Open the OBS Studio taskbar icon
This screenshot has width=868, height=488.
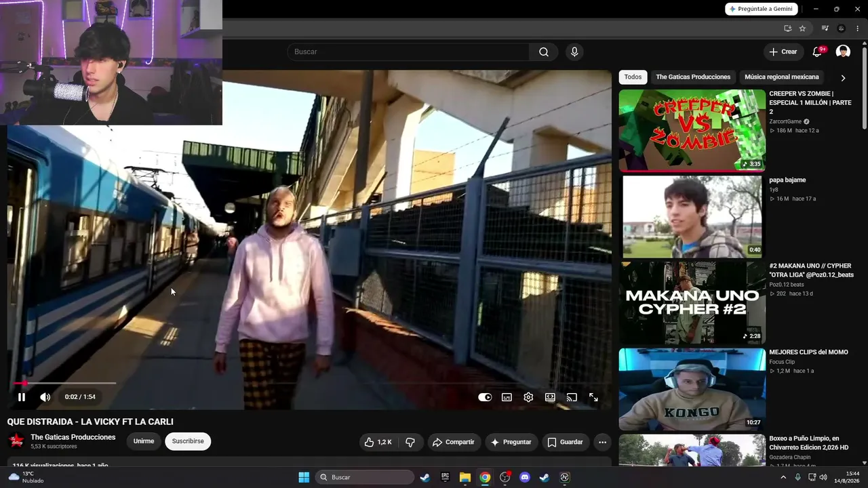click(x=505, y=477)
